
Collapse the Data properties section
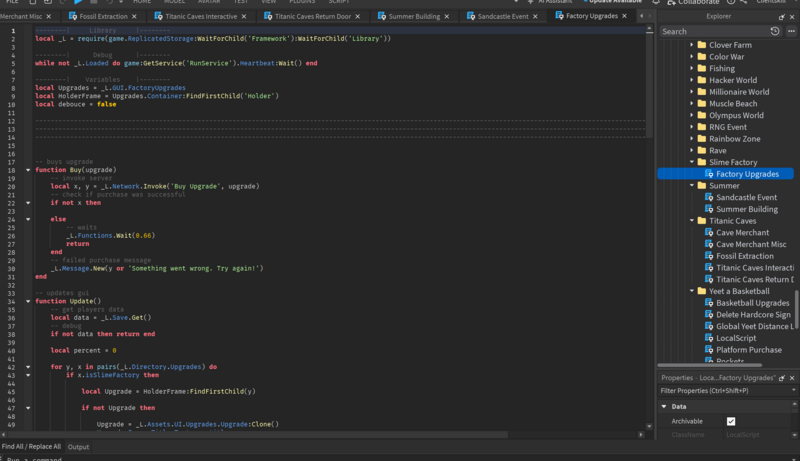[664, 407]
